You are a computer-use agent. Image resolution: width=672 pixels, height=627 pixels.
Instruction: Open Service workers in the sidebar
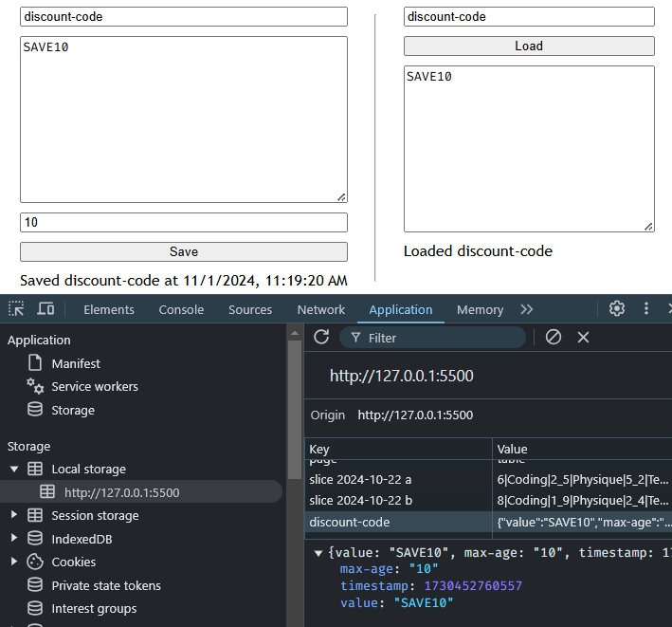pyautogui.click(x=95, y=386)
